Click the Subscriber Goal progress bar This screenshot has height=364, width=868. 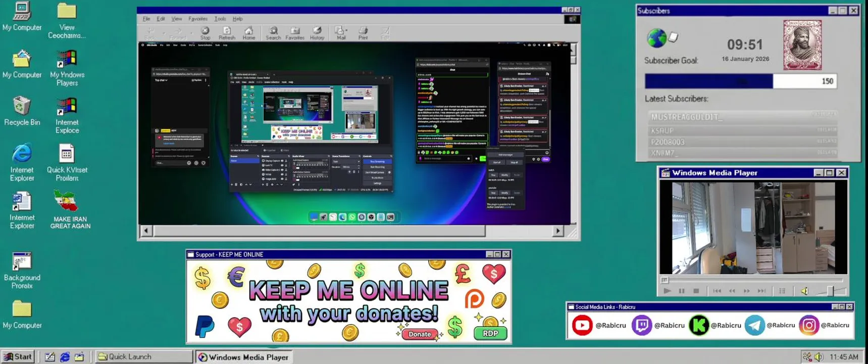pos(741,81)
